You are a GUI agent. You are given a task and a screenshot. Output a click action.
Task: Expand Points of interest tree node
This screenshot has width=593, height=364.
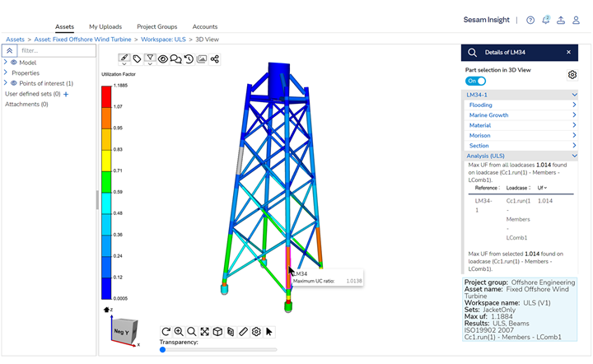[5, 83]
